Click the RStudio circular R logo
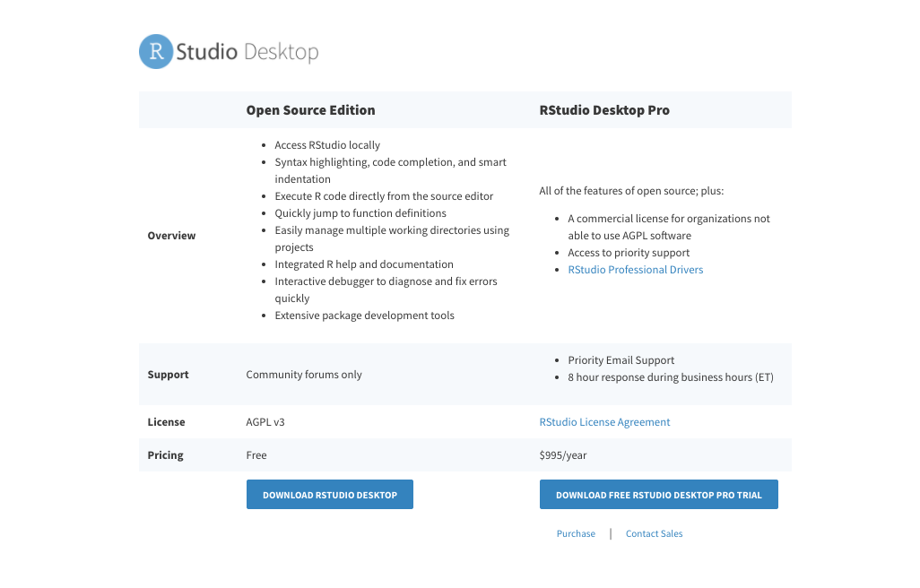 pyautogui.click(x=156, y=52)
